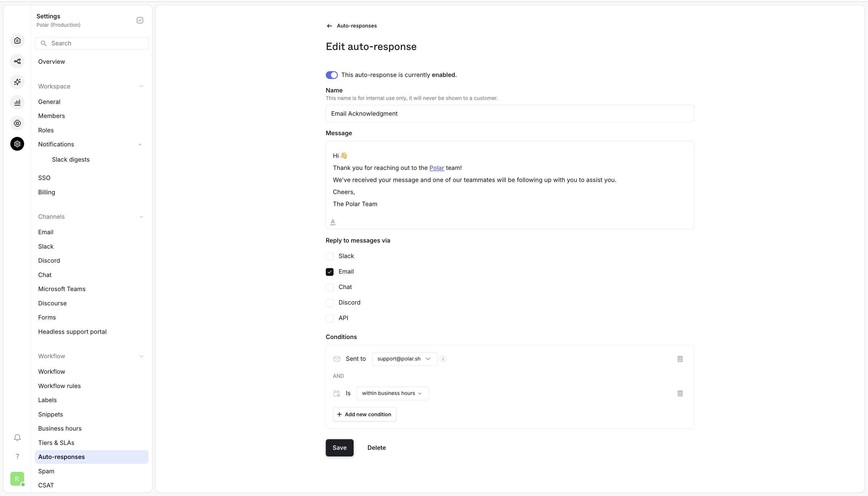Collapse the Channels sidebar section

141,217
